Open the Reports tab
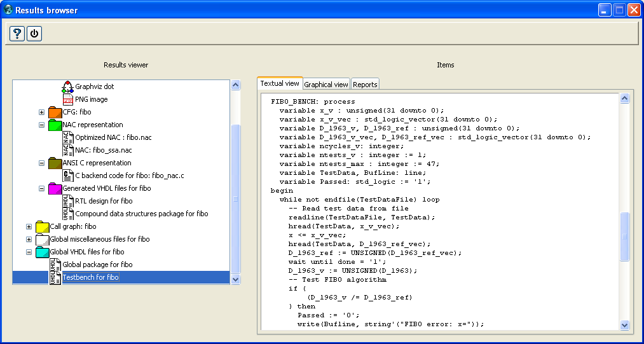 pyautogui.click(x=365, y=85)
